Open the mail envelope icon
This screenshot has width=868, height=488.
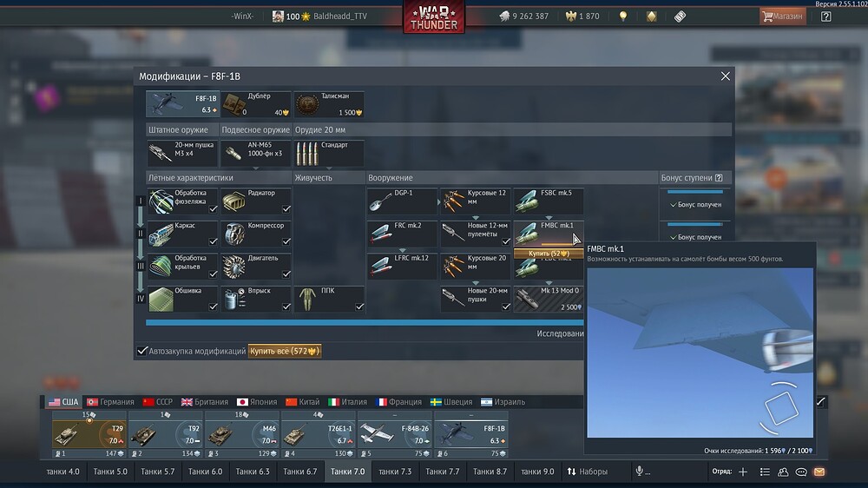(819, 472)
